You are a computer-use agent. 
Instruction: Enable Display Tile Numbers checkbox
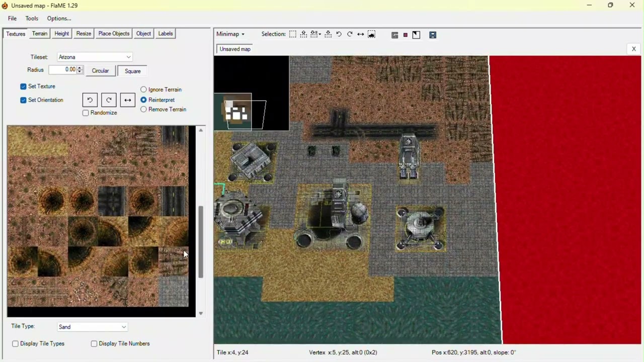pyautogui.click(x=94, y=343)
